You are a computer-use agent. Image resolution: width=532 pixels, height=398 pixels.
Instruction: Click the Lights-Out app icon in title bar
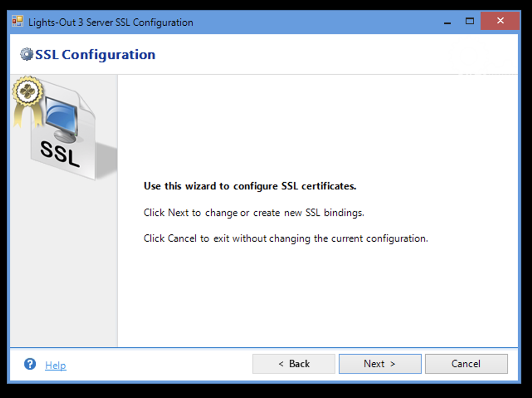pos(17,21)
